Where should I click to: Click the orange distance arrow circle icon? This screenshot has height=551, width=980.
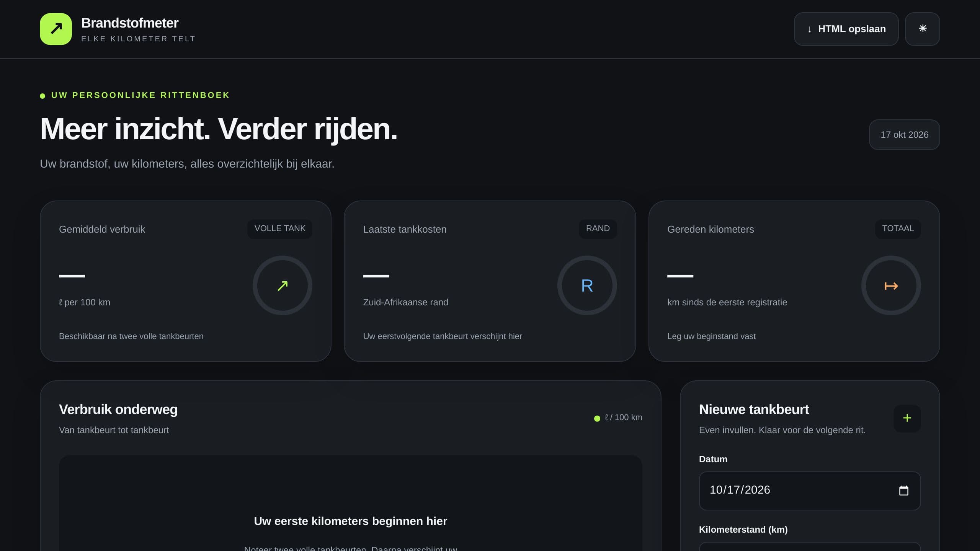click(891, 285)
